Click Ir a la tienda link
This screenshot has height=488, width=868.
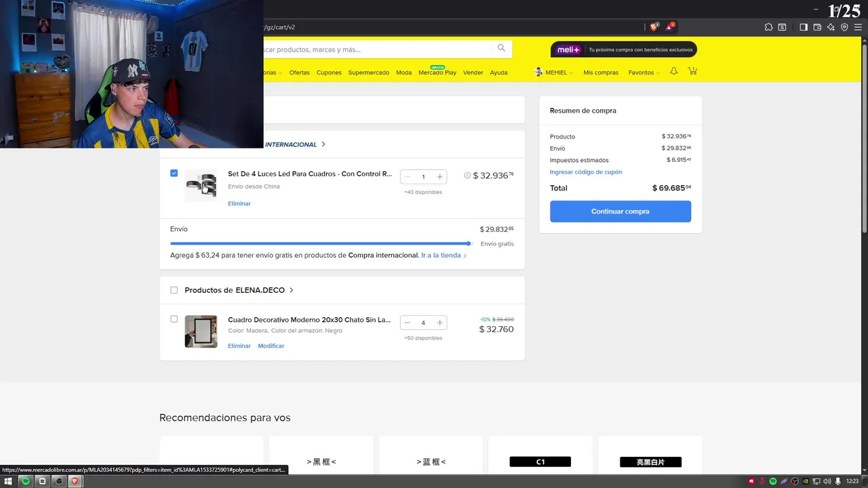tap(443, 256)
